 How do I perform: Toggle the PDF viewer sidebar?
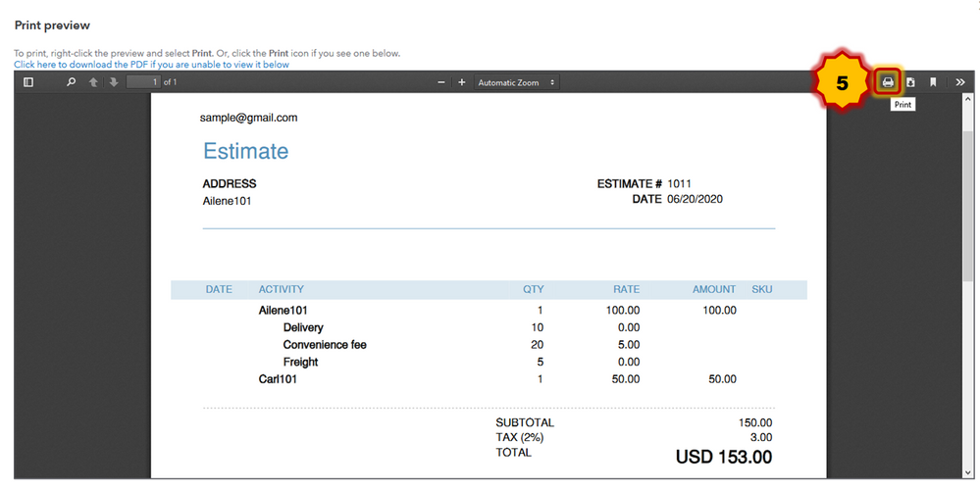[28, 82]
